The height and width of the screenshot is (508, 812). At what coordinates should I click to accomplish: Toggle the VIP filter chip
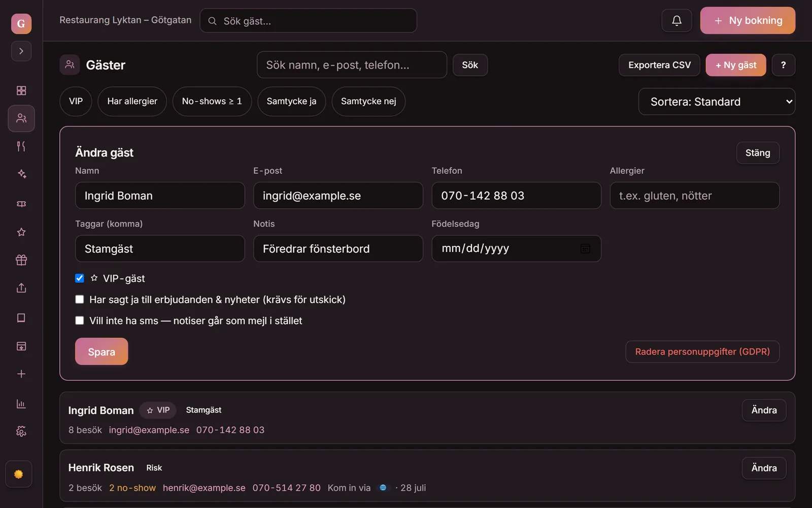coord(76,101)
